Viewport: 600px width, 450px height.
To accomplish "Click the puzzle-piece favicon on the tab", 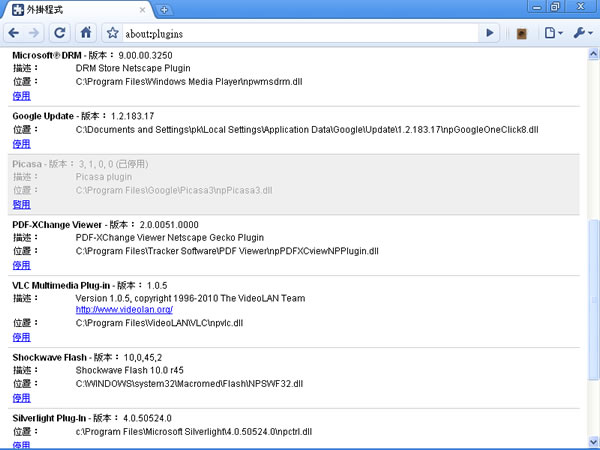I will pyautogui.click(x=18, y=10).
